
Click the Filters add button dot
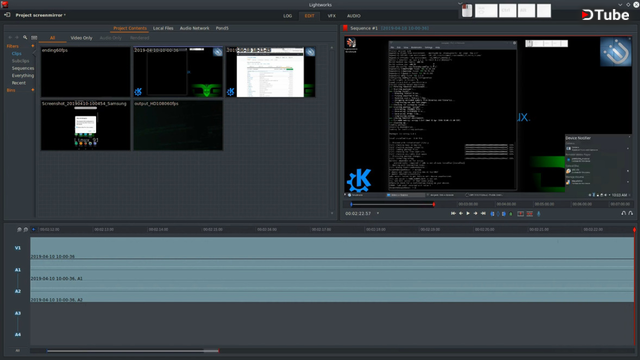(x=33, y=46)
